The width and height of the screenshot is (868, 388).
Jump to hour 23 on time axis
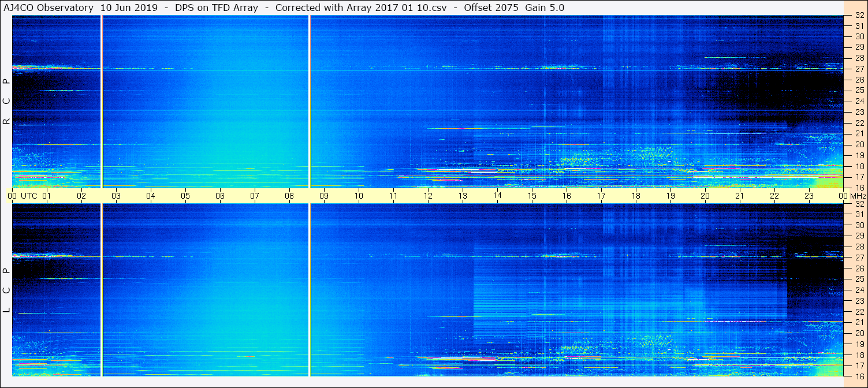click(809, 196)
